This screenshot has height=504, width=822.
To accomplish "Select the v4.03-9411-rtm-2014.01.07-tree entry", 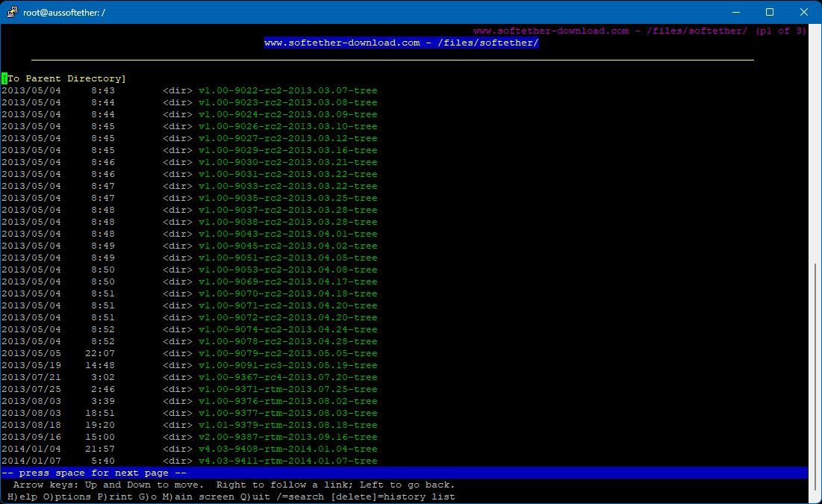I will pyautogui.click(x=287, y=461).
